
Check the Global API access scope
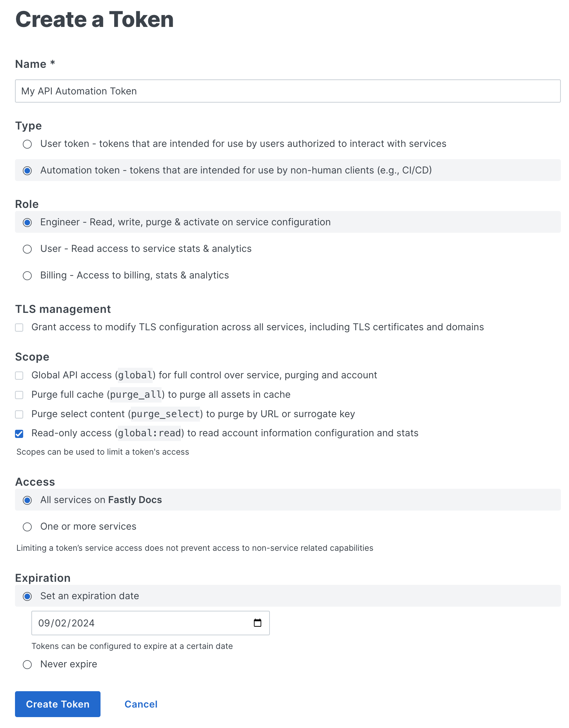pyautogui.click(x=19, y=376)
